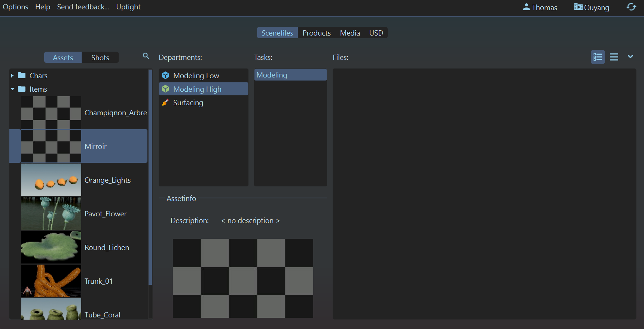The height and width of the screenshot is (329, 644).
Task: Switch to the Products tab
Action: (x=317, y=33)
